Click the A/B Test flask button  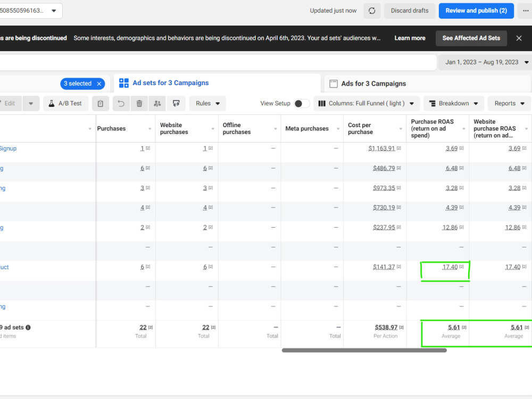65,104
